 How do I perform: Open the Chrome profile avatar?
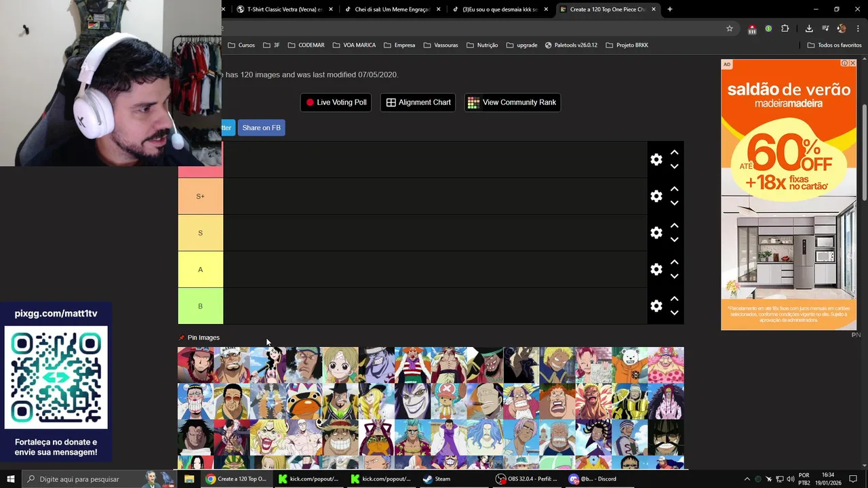[x=842, y=28]
